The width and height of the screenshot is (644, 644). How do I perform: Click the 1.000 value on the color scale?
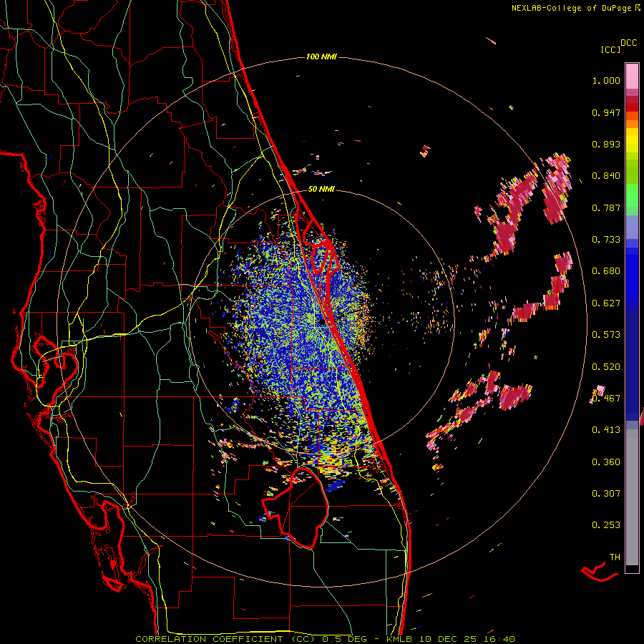(606, 80)
